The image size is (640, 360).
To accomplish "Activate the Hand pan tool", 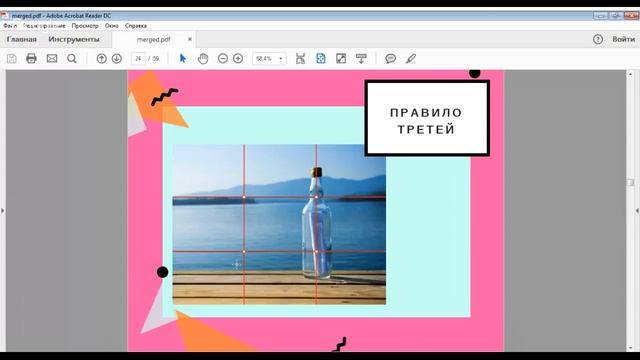I will click(203, 59).
